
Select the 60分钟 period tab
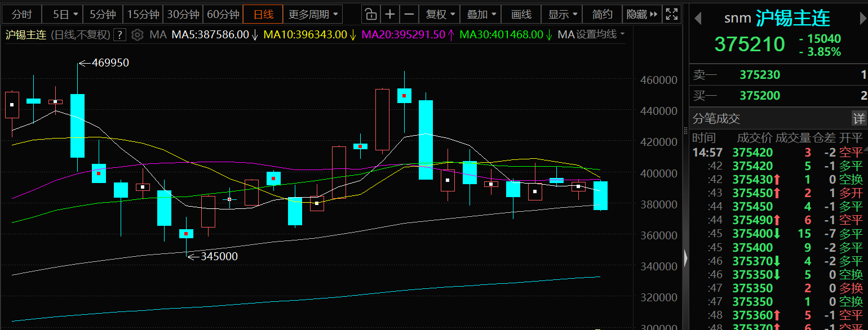223,14
